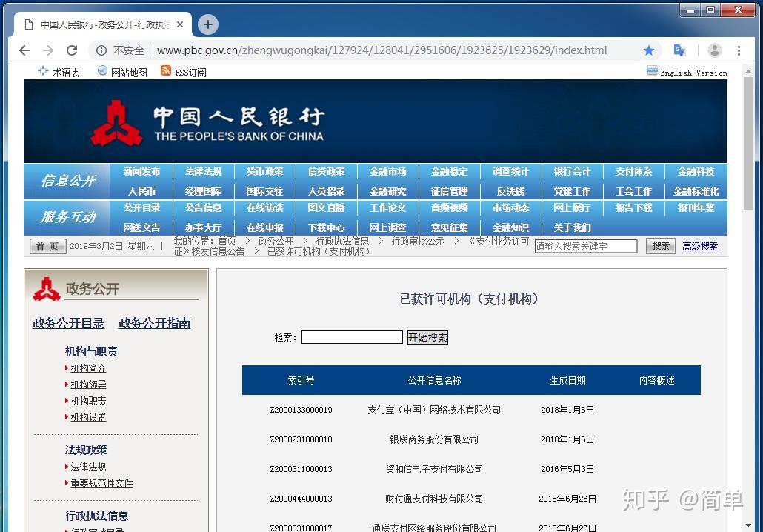Open the 办事大厅 service item
Image resolution: width=763 pixels, height=532 pixels.
click(x=204, y=227)
